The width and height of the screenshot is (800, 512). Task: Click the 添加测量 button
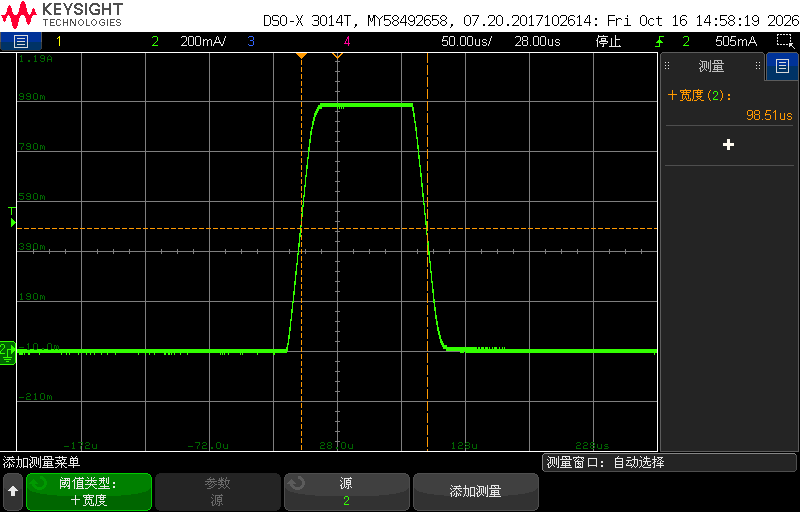point(476,492)
